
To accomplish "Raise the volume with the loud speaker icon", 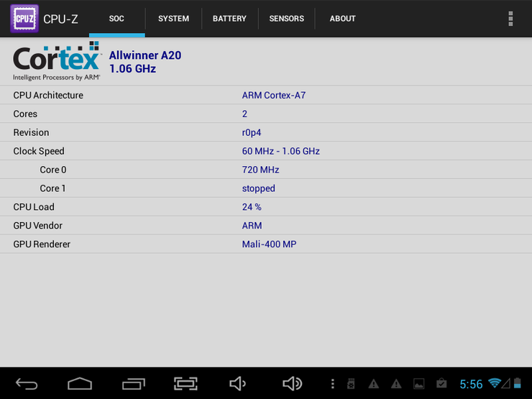I will pos(292,384).
